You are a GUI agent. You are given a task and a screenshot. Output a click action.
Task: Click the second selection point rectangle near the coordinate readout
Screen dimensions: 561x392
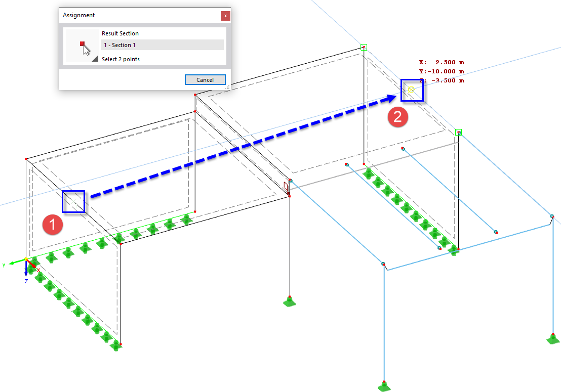(x=412, y=90)
